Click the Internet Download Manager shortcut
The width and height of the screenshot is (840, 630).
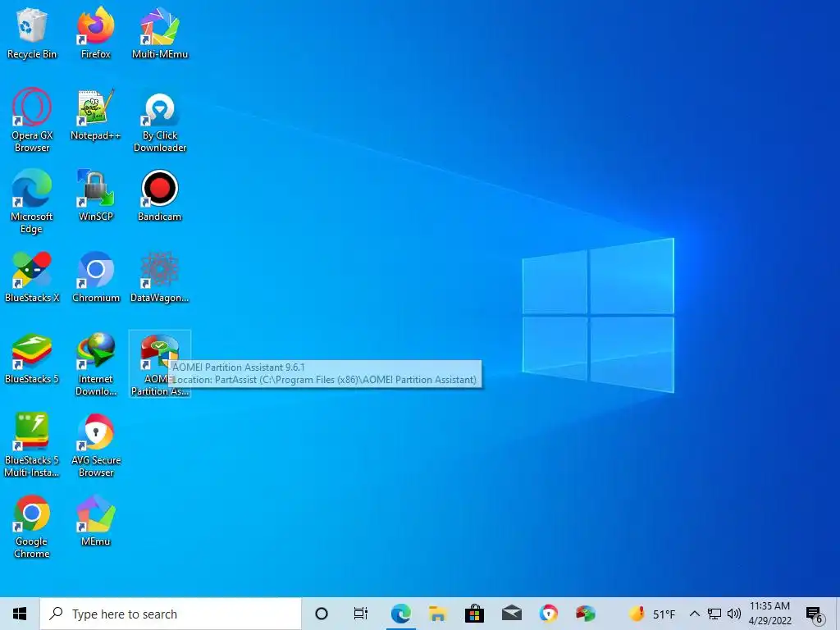(96, 364)
